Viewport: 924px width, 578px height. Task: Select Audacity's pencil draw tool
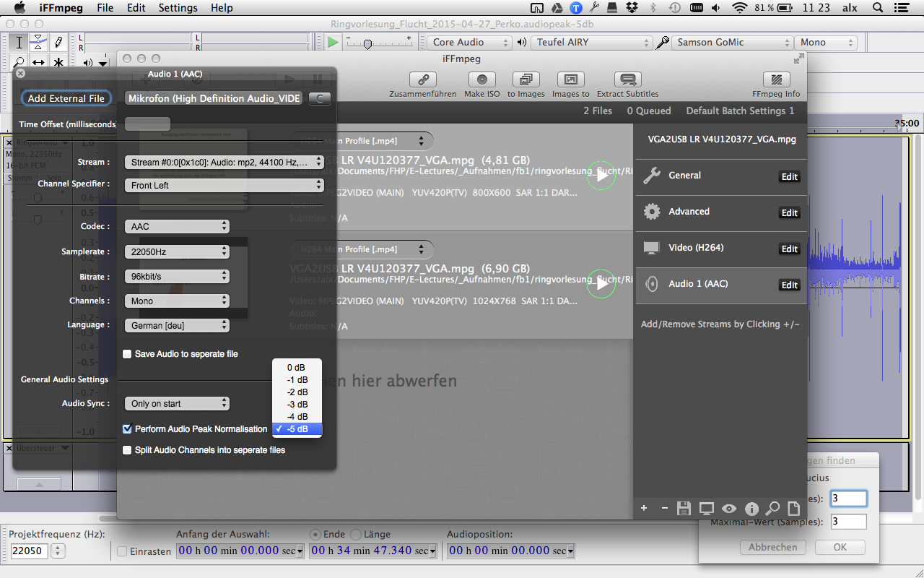pos(58,42)
